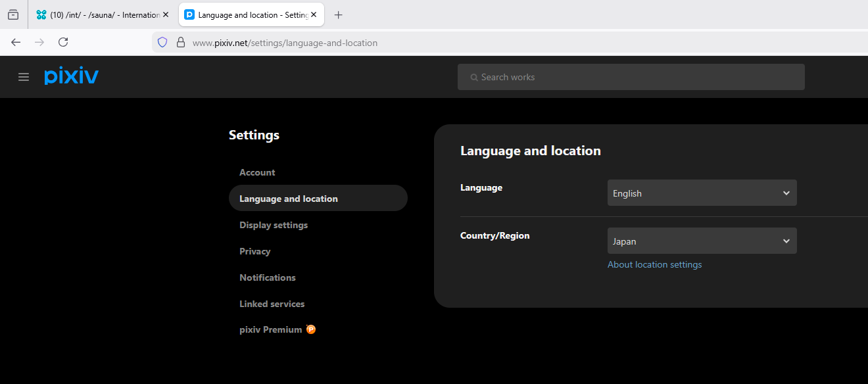Image resolution: width=868 pixels, height=384 pixels.
Task: Click the browser address bar URL
Action: pos(285,43)
